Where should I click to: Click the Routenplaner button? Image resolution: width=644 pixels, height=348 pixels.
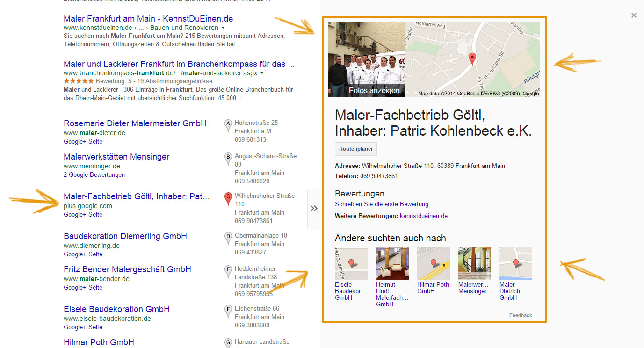pos(356,149)
